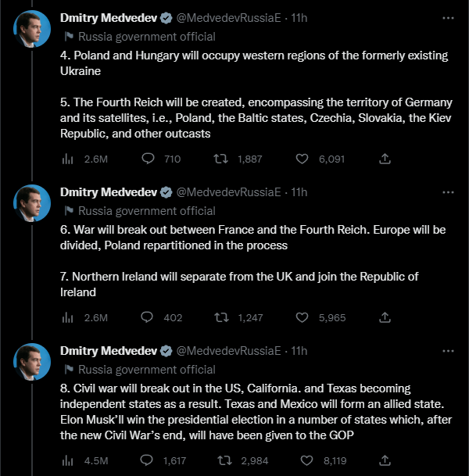Retweet the Elon Musk election tweet
Screen dimensions: 469x476
coord(221,461)
